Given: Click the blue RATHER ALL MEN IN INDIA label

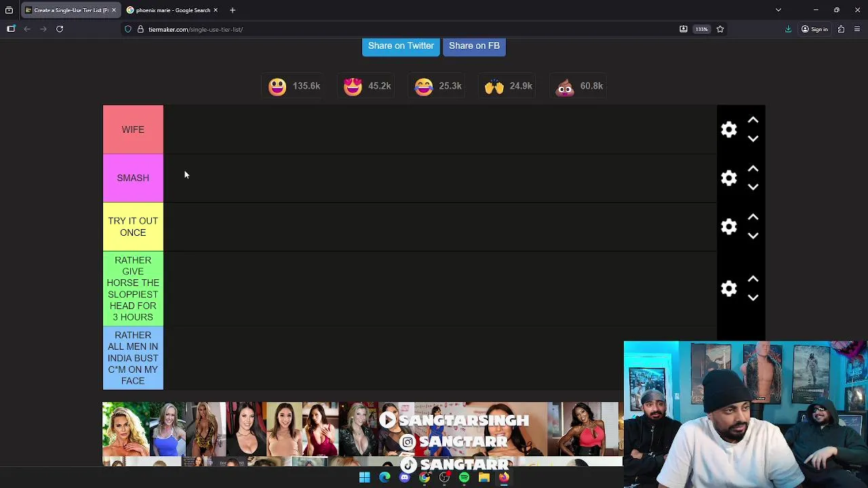Looking at the screenshot, I should pyautogui.click(x=133, y=358).
